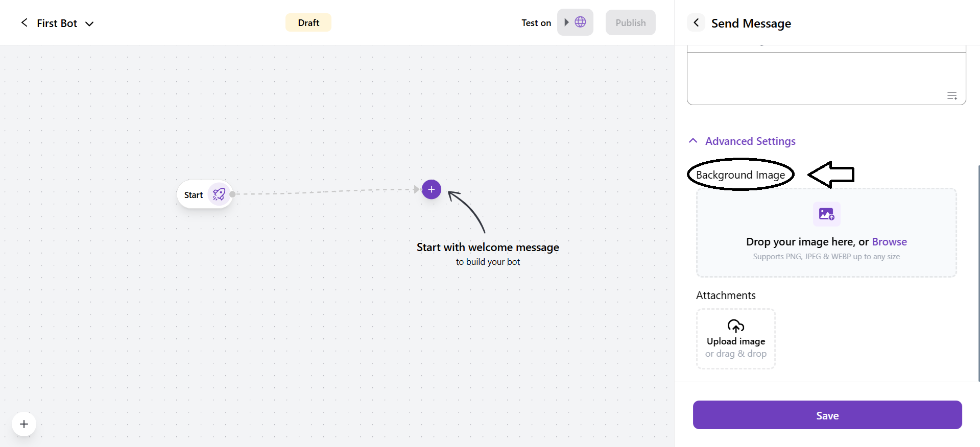Click the play test icon
The width and height of the screenshot is (980, 447).
point(566,22)
